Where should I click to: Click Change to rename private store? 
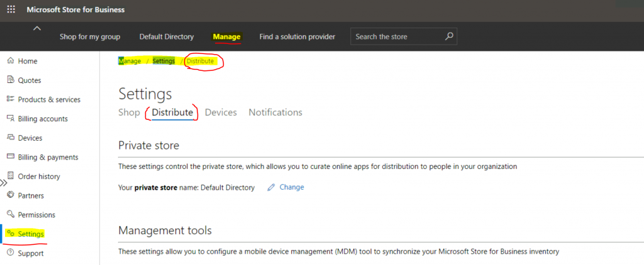tap(292, 187)
